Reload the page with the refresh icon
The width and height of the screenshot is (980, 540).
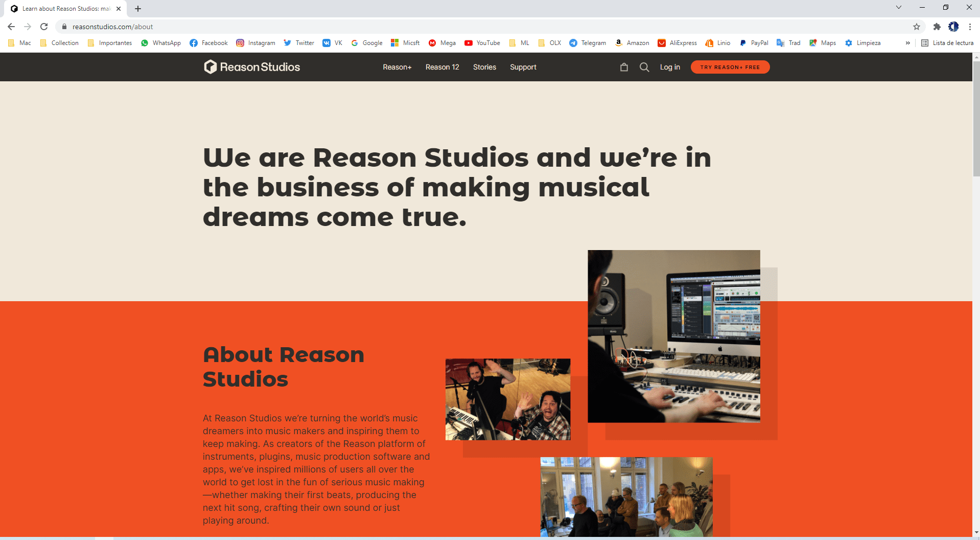[x=44, y=27]
